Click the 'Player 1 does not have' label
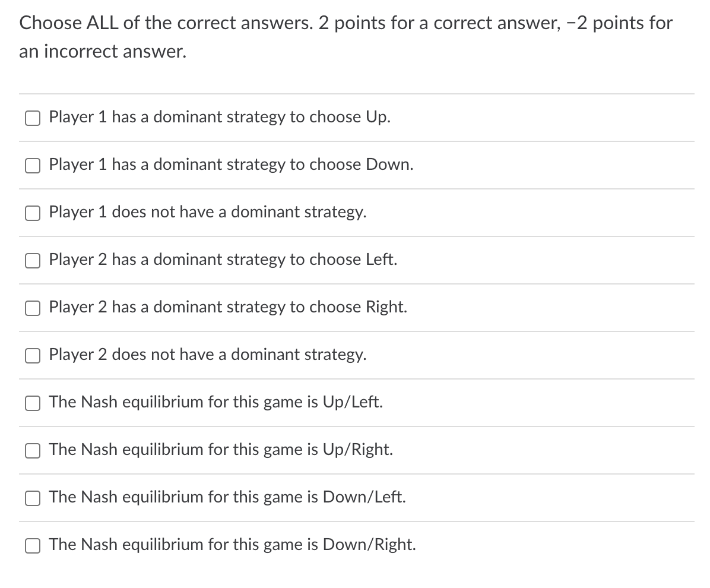This screenshot has height=588, width=710. click(x=208, y=212)
